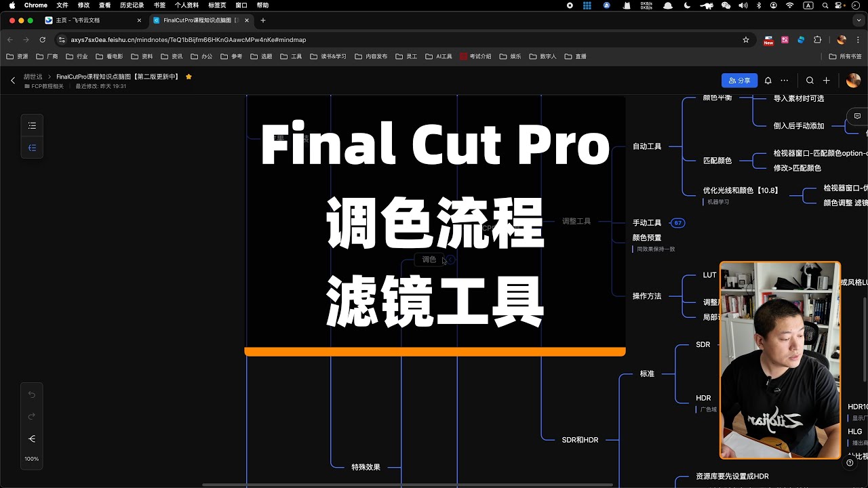The height and width of the screenshot is (488, 868).
Task: Open the FCP教程相关 folder link
Action: click(x=44, y=86)
